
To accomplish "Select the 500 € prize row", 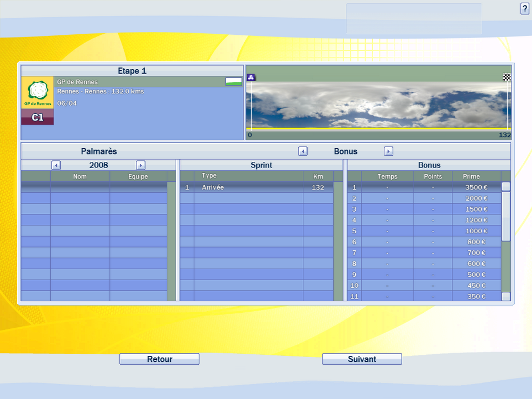I will coord(424,275).
